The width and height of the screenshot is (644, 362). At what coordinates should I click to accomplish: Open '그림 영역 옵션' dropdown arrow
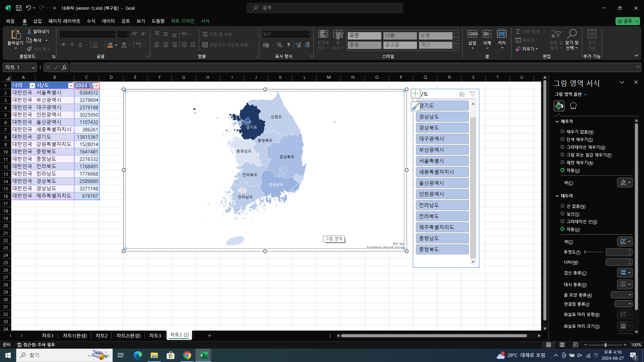pos(586,95)
